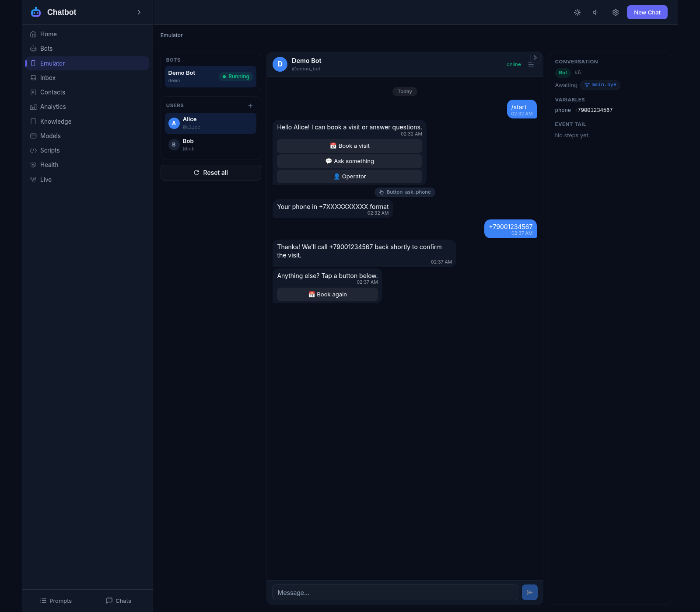Tap the Operator button
Image resolution: width=700 pixels, height=612 pixels.
[x=350, y=177]
